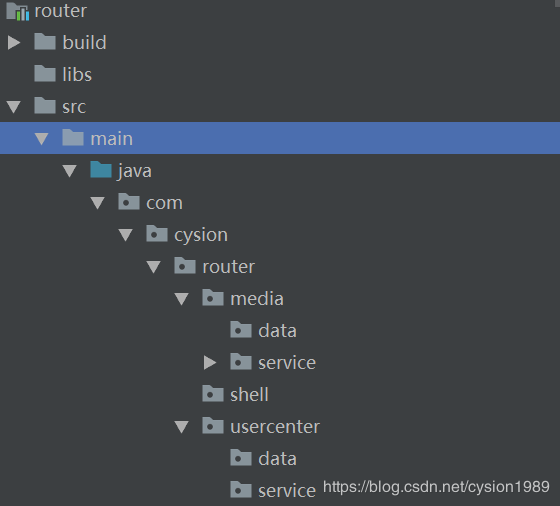Viewport: 560px width, 506px height.
Task: Click the libs folder icon
Action: (x=45, y=74)
